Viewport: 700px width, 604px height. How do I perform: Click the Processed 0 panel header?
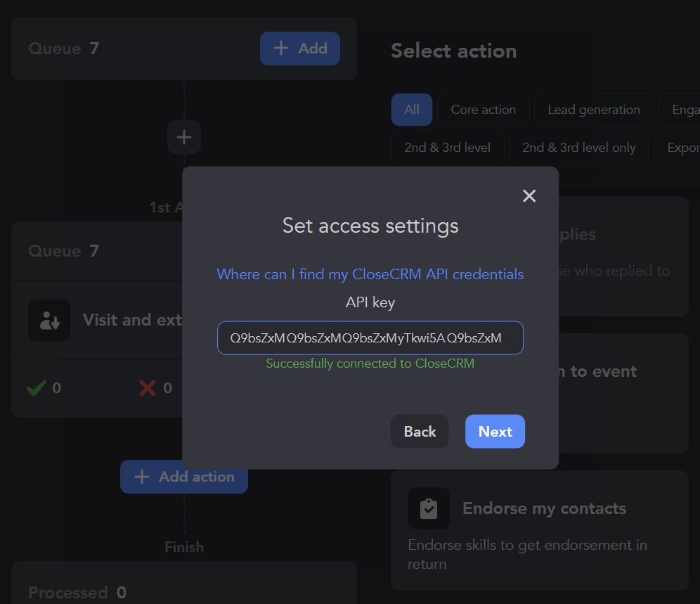(x=77, y=593)
